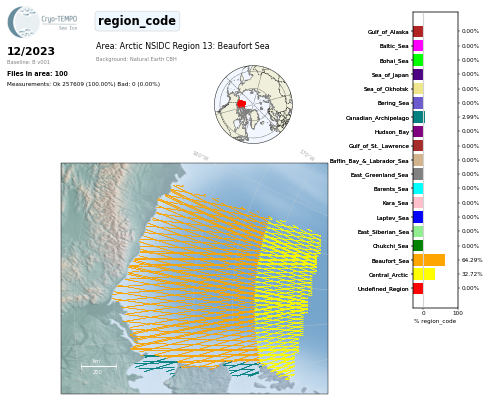Screen dimensions: 492x410
Task: Click the Cryo-TEMPO Sea Ice logo
Action: [42, 22]
